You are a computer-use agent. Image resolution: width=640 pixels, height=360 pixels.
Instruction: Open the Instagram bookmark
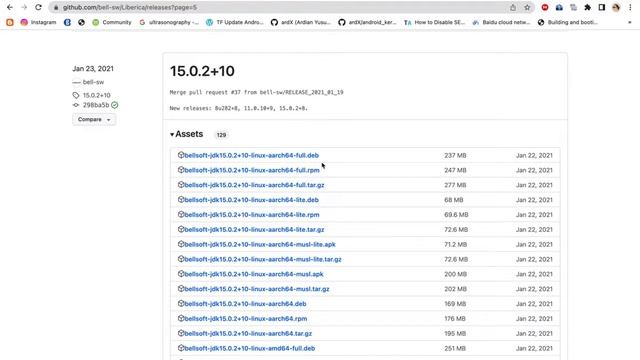pos(38,22)
